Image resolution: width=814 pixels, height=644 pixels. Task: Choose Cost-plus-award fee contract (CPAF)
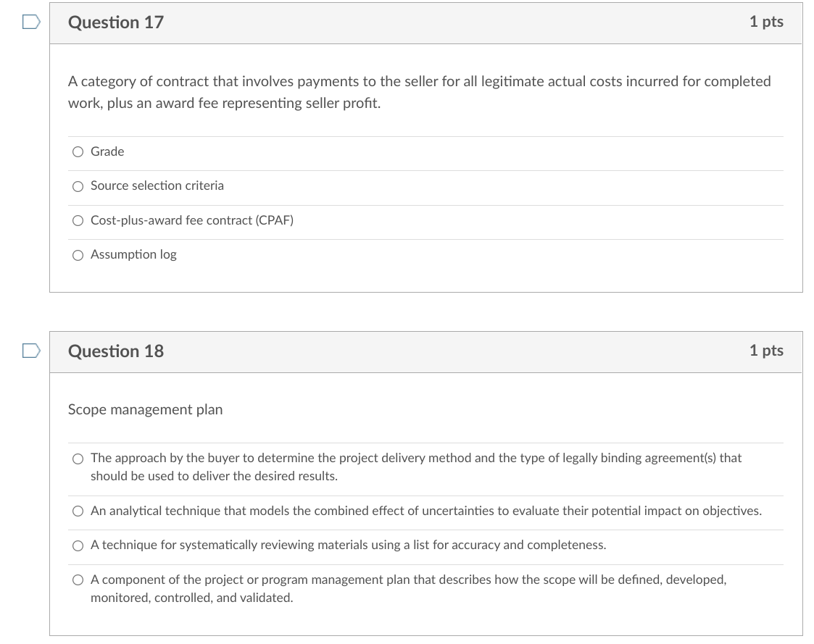coord(78,220)
